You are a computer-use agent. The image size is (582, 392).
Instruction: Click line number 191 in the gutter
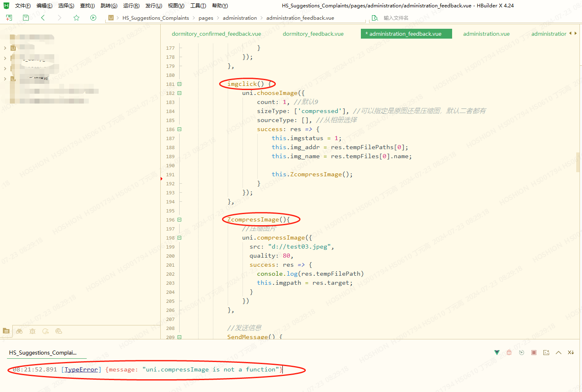click(x=170, y=175)
